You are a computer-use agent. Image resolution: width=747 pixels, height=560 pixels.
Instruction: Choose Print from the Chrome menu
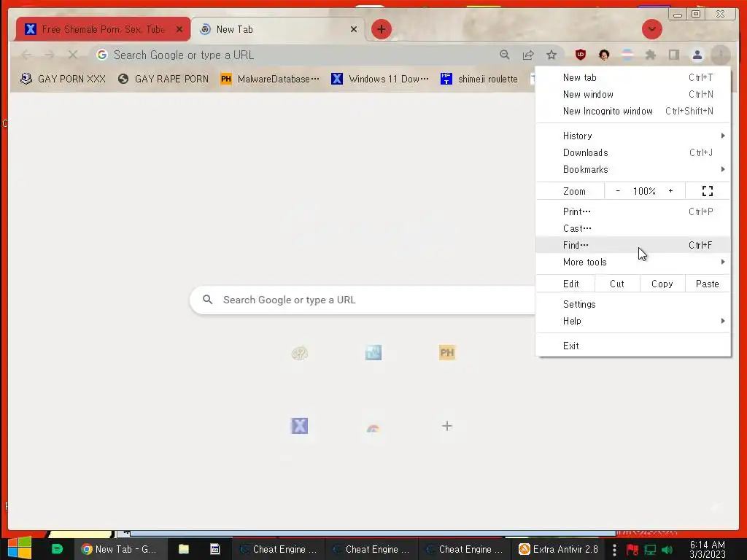[x=633, y=211]
